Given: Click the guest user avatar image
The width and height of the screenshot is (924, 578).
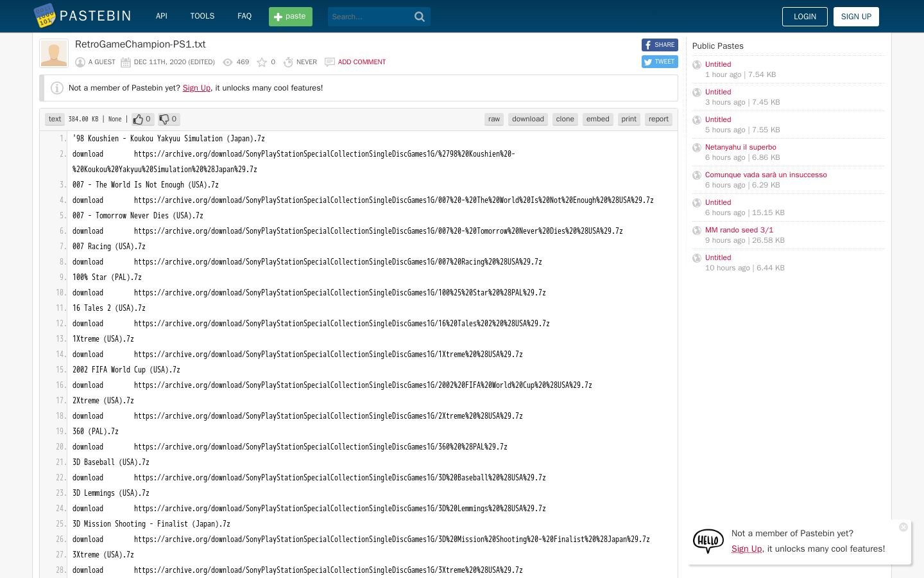Looking at the screenshot, I should click(54, 53).
